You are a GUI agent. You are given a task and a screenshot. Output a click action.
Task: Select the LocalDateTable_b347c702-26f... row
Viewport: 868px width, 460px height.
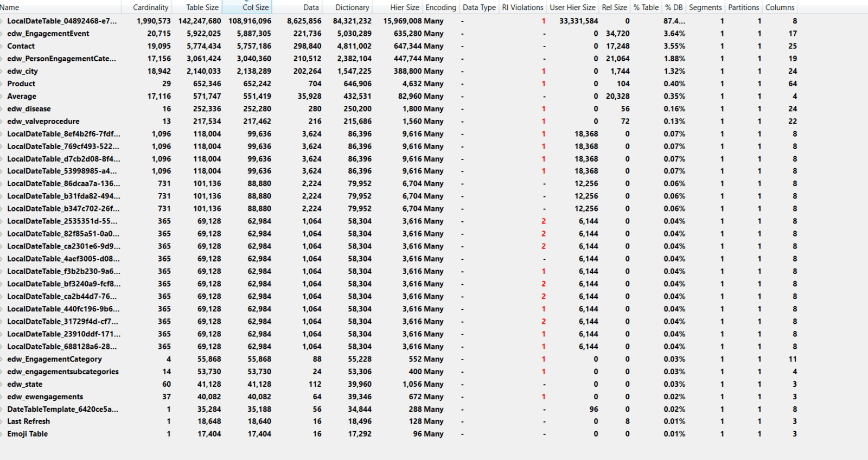click(x=399, y=208)
